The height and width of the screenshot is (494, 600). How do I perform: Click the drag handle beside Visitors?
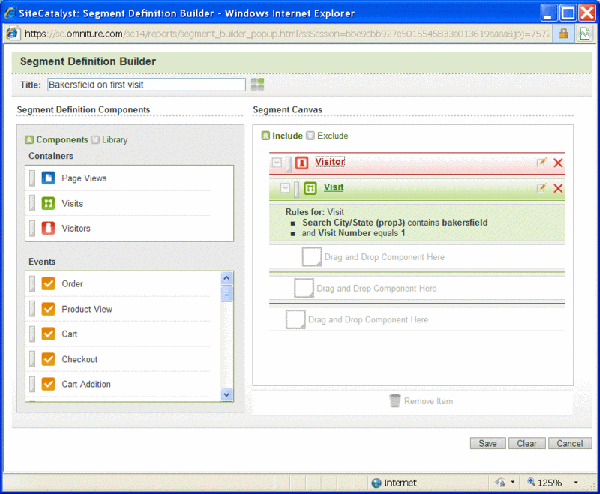(32, 228)
